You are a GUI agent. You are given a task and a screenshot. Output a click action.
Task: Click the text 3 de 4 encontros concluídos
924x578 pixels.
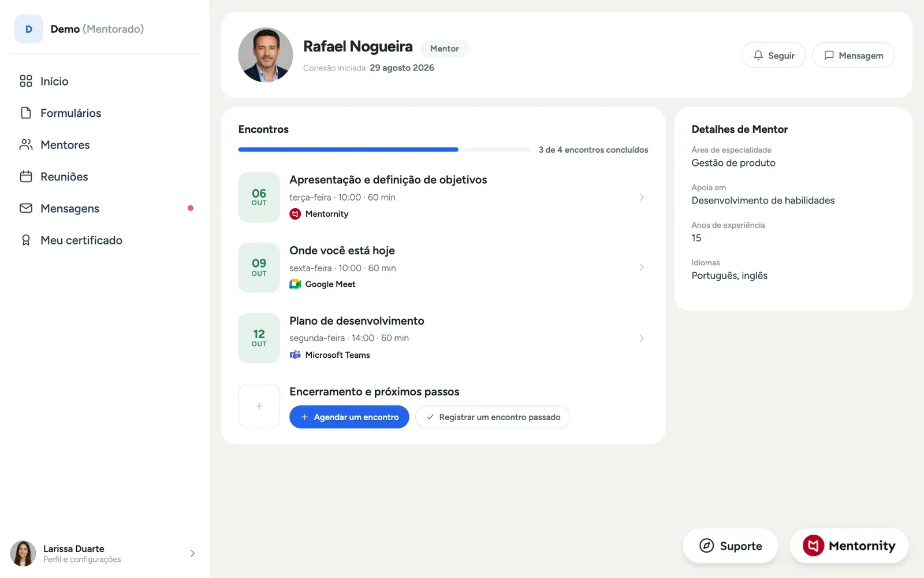[x=593, y=150]
